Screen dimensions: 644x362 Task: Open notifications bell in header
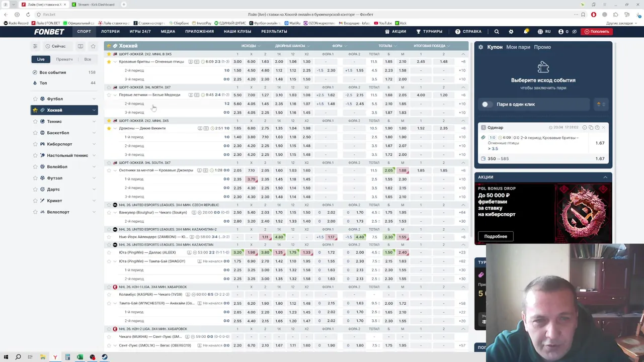[526, 31]
